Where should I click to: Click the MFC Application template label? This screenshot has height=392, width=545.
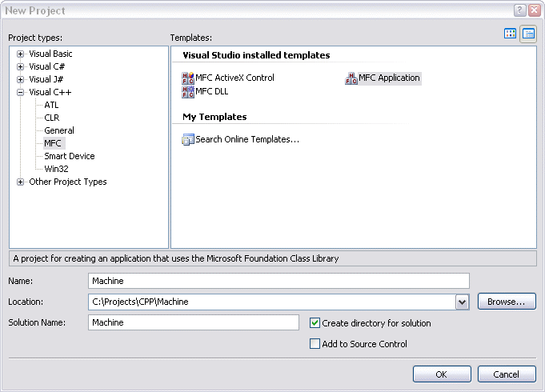tap(389, 78)
